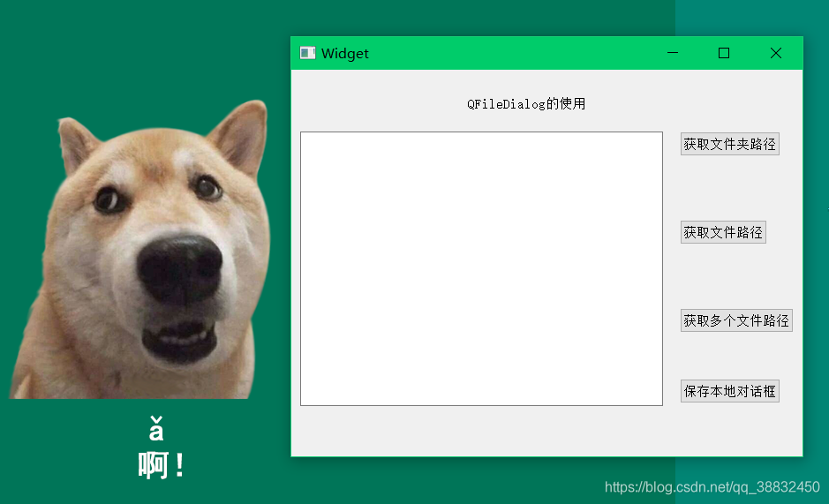Click the 保存本地对话框 button
829x504 pixels.
[x=729, y=391]
